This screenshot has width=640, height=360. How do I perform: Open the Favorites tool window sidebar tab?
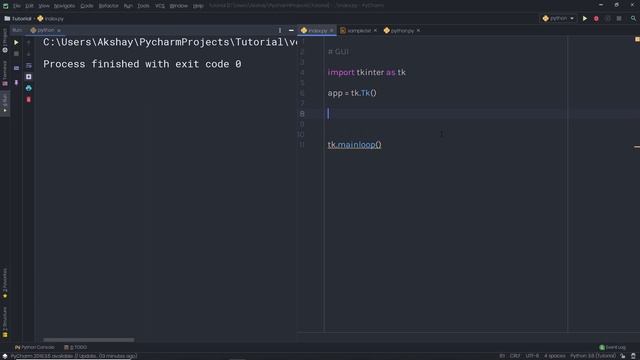(5, 283)
